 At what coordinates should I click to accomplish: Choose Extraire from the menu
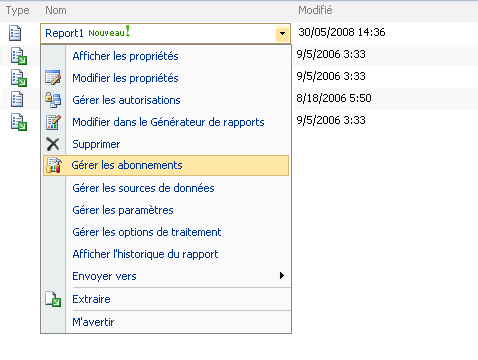pyautogui.click(x=91, y=299)
